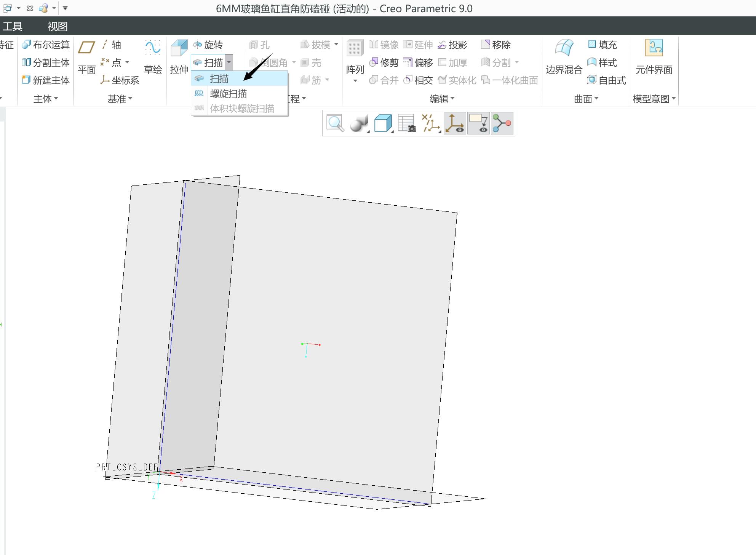Click the 旋转 (Revolve) tool
Screen dimensions: 756x555
click(x=208, y=45)
